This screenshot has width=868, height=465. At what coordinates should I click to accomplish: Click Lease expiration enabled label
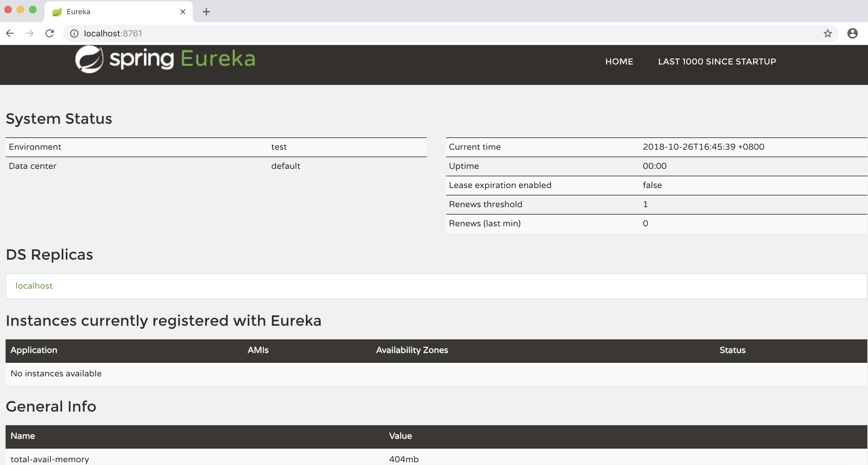coord(500,185)
